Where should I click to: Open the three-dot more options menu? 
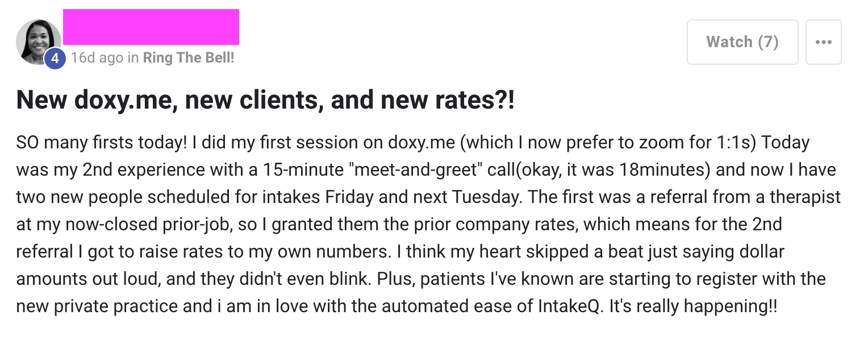click(823, 42)
